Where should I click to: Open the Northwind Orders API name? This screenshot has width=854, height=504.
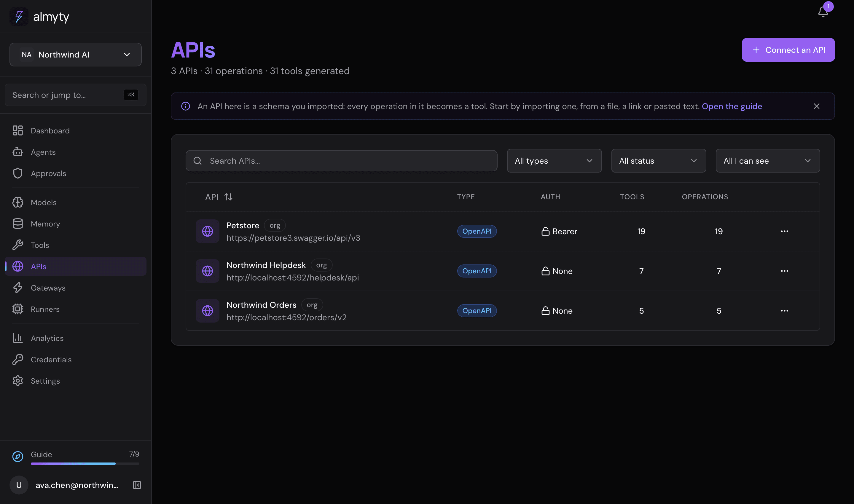pos(261,305)
